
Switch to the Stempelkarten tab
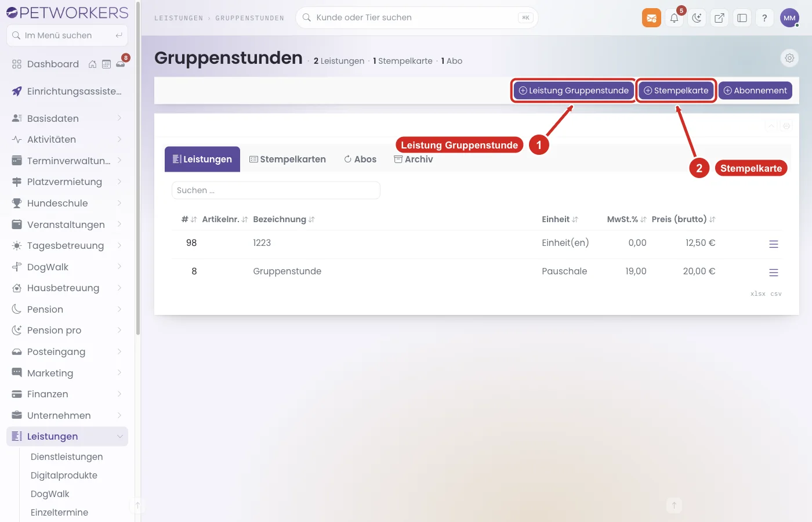[288, 159]
